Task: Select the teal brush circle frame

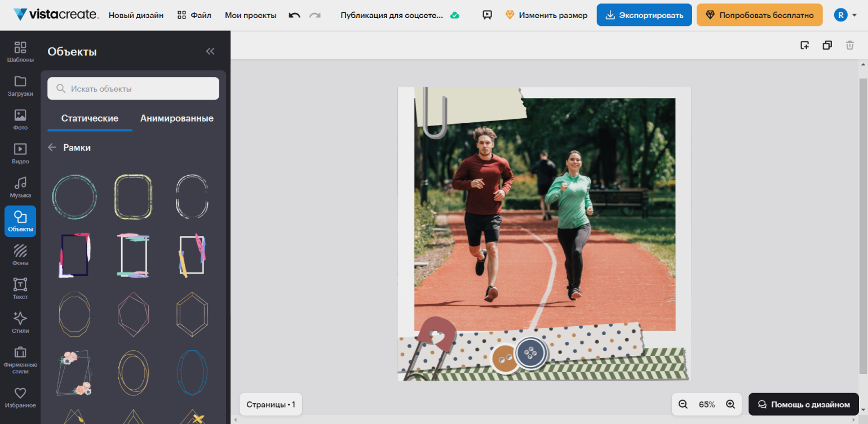Action: (74, 197)
